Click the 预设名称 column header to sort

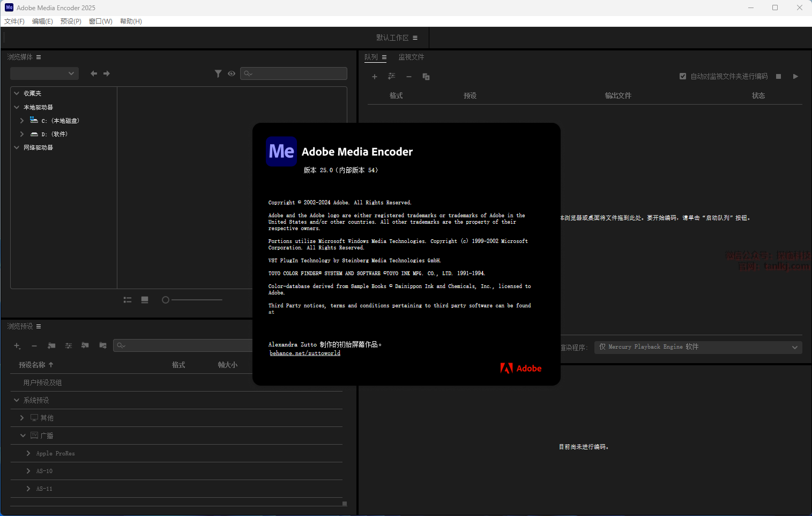(36, 365)
